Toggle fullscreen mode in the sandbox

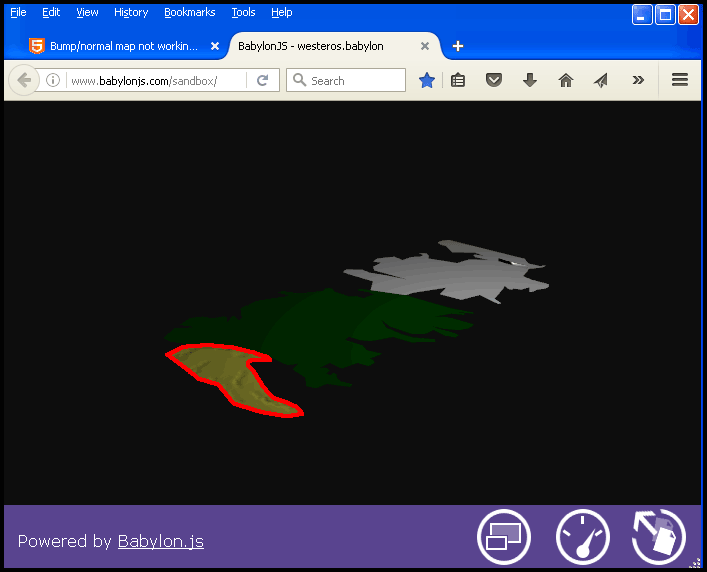(504, 536)
